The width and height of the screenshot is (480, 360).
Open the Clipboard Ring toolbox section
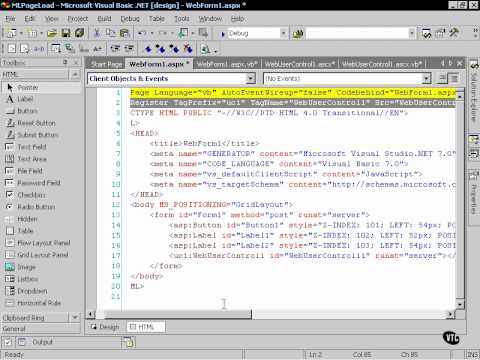coord(35,318)
